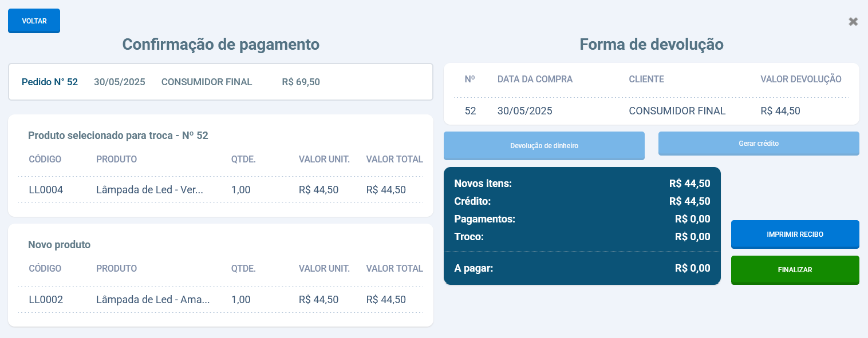Select Devolução de dinheiro option
The image size is (868, 338).
click(544, 146)
